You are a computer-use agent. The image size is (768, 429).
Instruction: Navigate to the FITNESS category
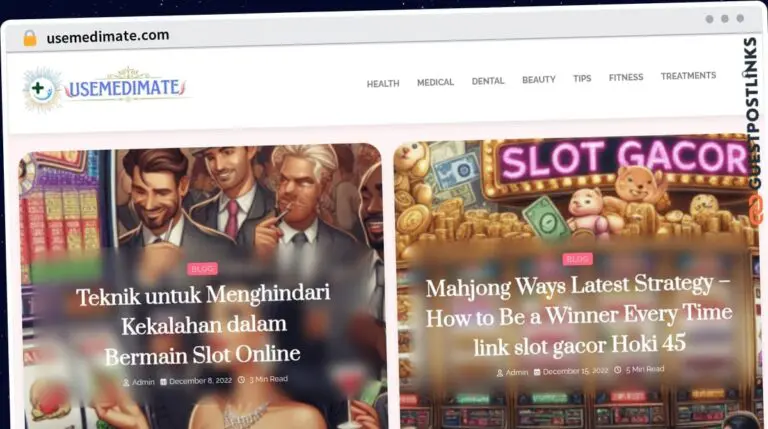click(x=626, y=77)
